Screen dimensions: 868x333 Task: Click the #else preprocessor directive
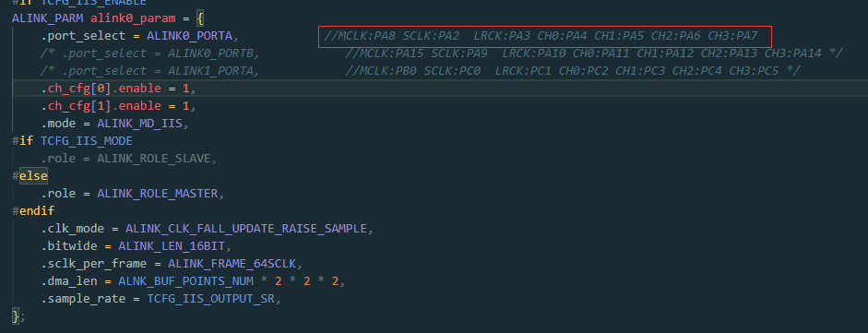(30, 176)
